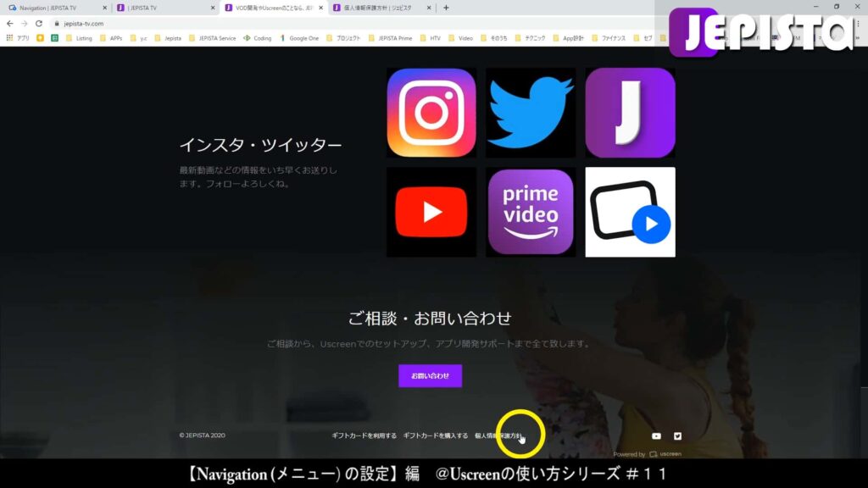
Task: Select the Prime Video icon
Action: 531,210
